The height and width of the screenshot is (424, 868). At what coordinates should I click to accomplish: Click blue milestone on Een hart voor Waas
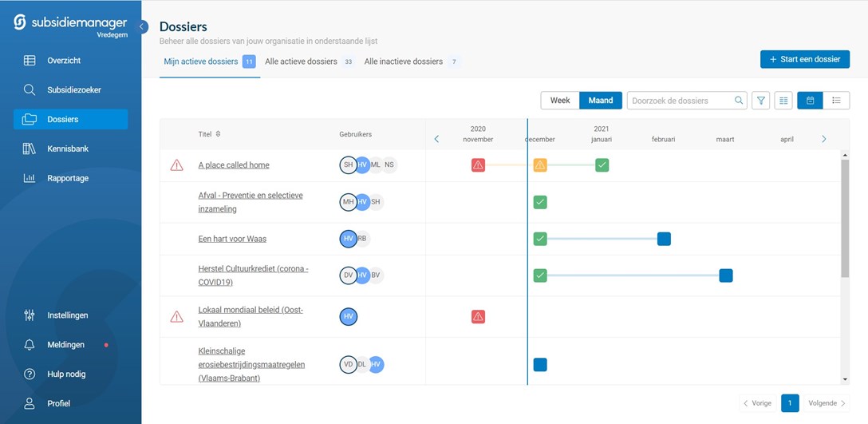pyautogui.click(x=664, y=239)
